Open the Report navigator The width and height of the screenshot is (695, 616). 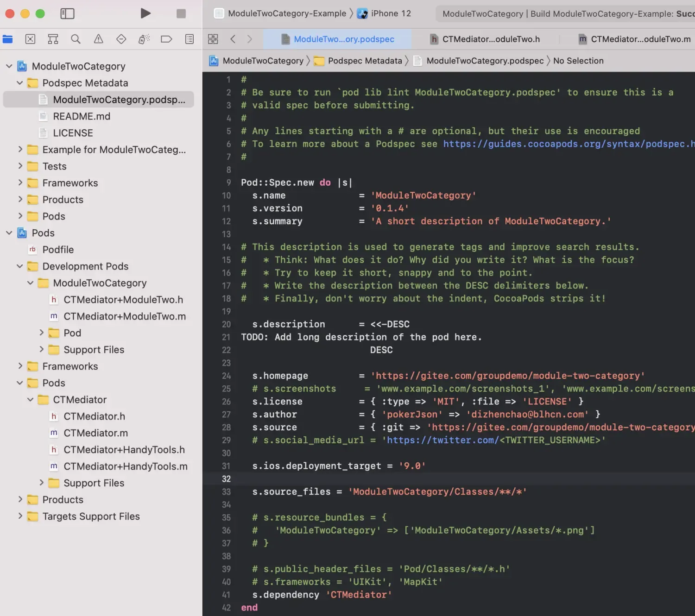[189, 39]
